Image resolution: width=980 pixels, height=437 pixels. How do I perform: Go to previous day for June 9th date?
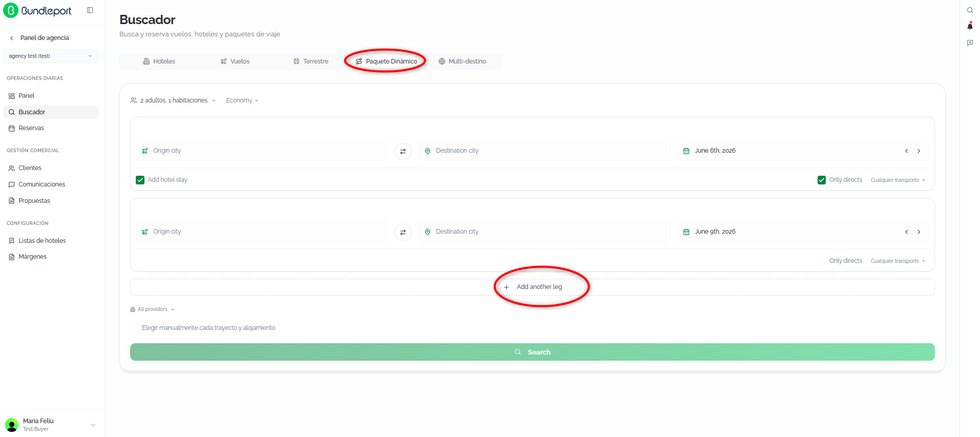[x=907, y=232]
